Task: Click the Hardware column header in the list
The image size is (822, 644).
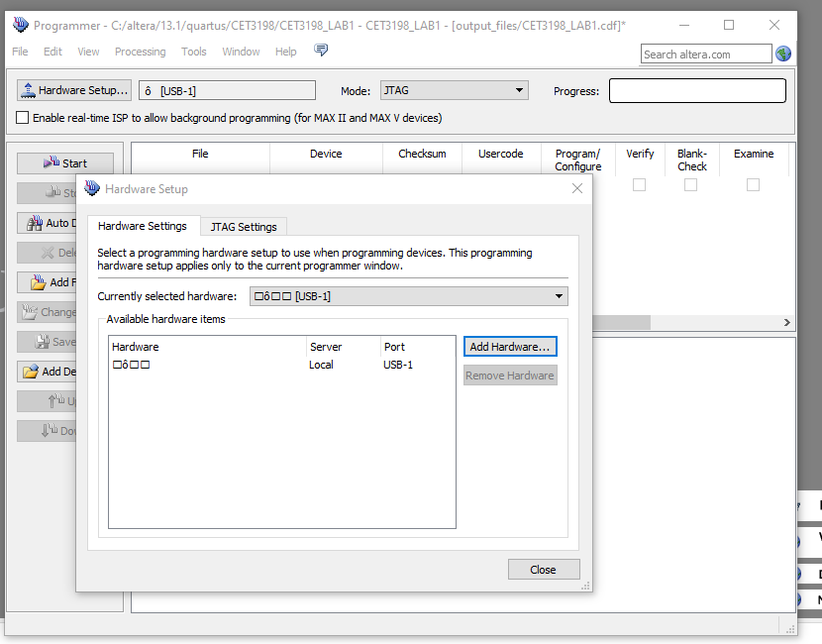Action: 208,347
